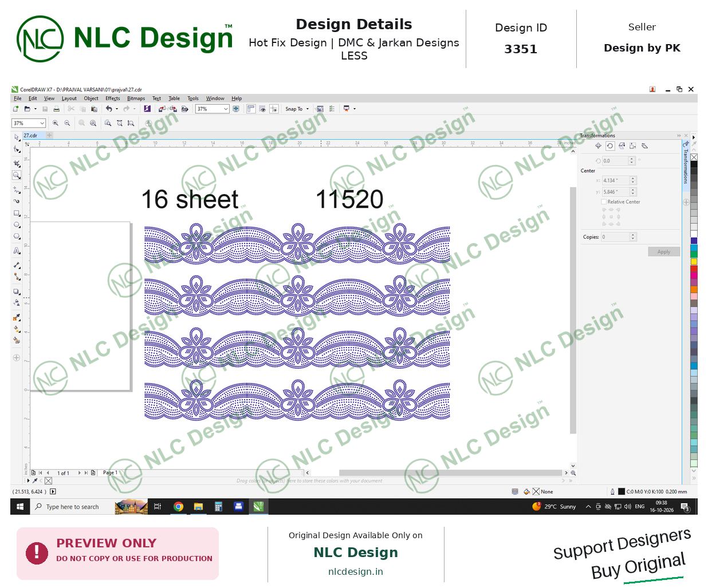Select Position icon in Transformations docker
Viewport: 708px width, 588px height.
599,146
